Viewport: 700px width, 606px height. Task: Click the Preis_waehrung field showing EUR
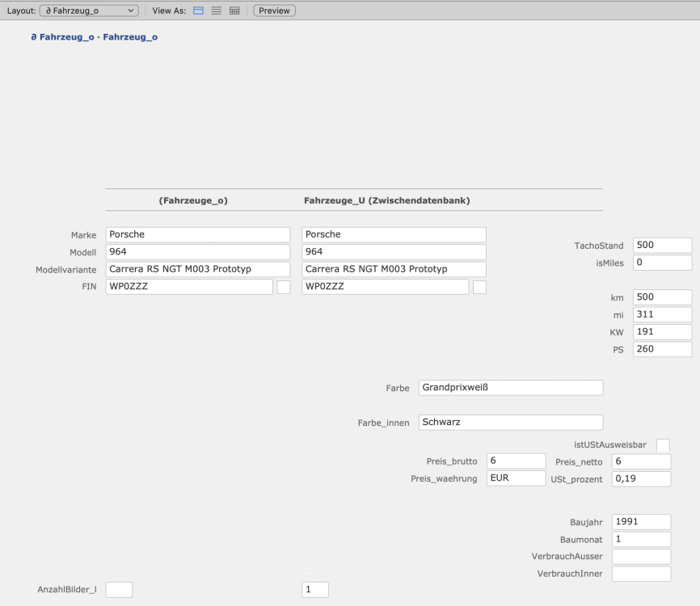tap(517, 478)
